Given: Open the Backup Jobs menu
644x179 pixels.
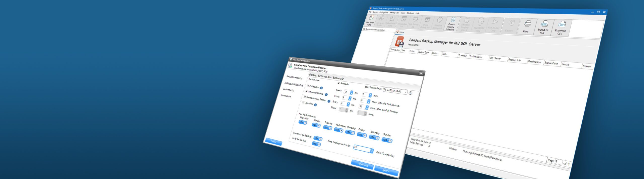Looking at the screenshot, I should pyautogui.click(x=384, y=13).
